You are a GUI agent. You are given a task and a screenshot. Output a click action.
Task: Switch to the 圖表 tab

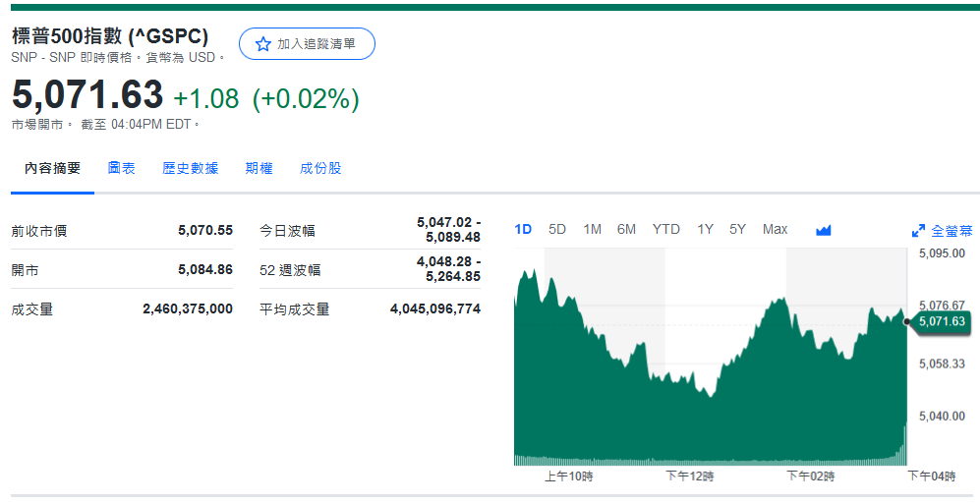point(122,168)
